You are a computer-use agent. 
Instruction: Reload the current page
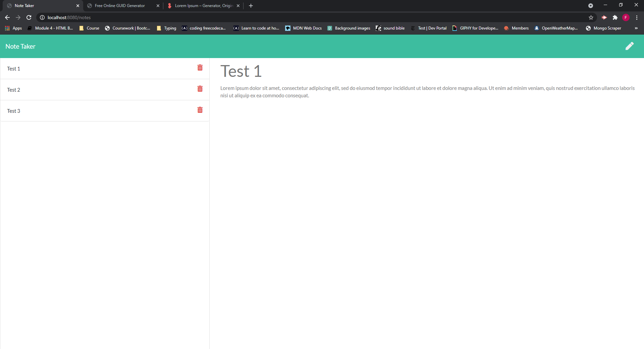click(x=29, y=17)
